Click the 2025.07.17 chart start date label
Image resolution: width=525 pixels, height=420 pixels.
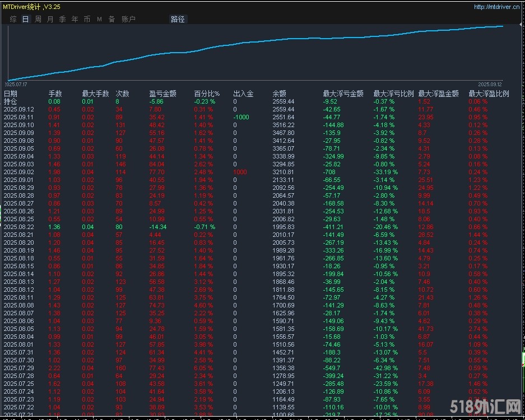tap(16, 84)
